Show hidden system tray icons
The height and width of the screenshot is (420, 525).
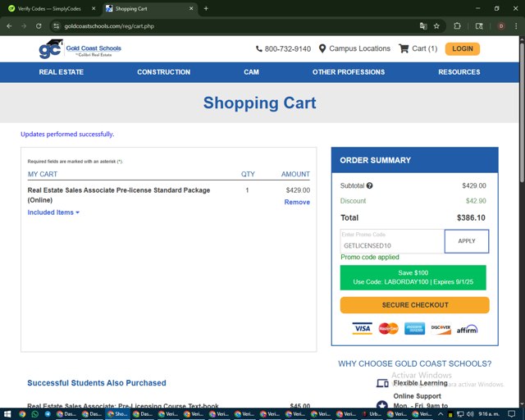[x=441, y=414]
